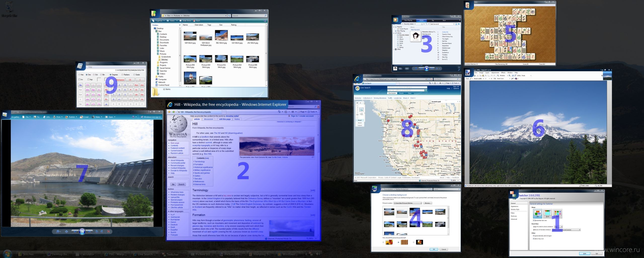Toggle the Inv checkbox in Calculator

pos(81,80)
